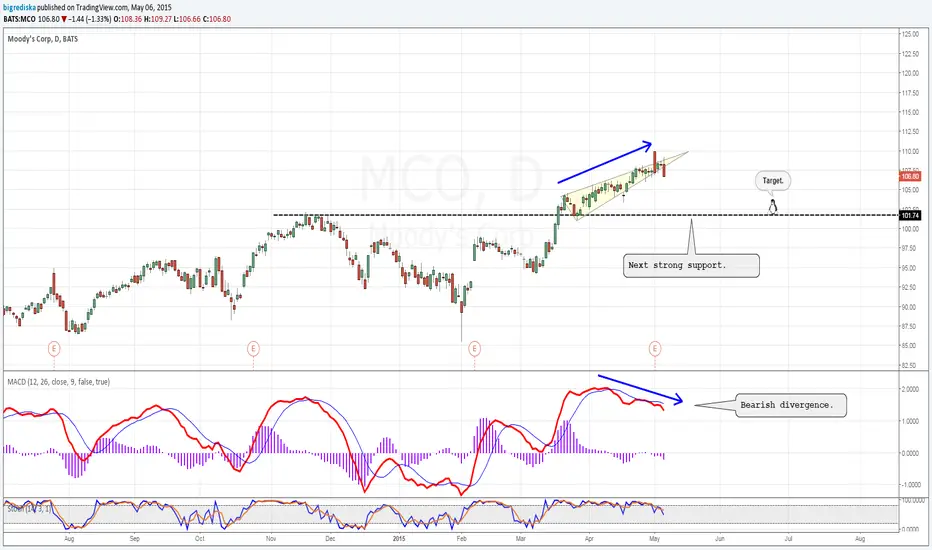932x550 pixels.
Task: Click the red 106.80 current price label
Action: tap(910, 176)
